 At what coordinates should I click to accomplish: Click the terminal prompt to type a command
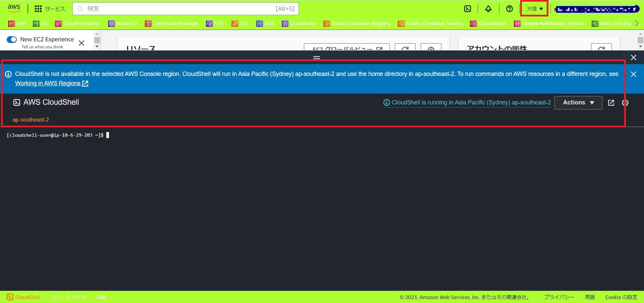107,135
